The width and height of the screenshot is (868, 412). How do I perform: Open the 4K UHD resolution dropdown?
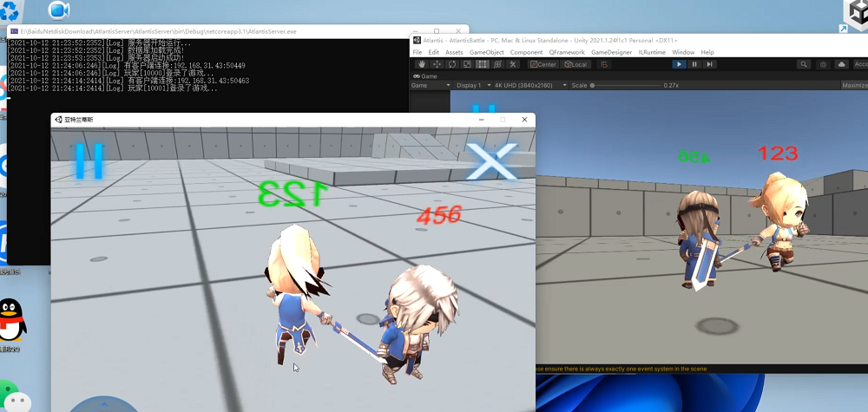tap(530, 86)
